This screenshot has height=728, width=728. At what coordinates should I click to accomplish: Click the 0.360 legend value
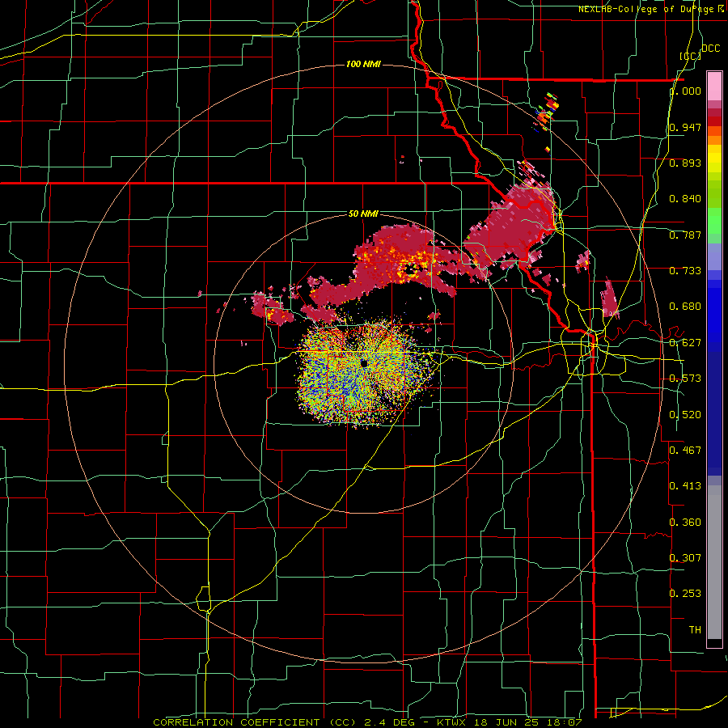pyautogui.click(x=685, y=522)
